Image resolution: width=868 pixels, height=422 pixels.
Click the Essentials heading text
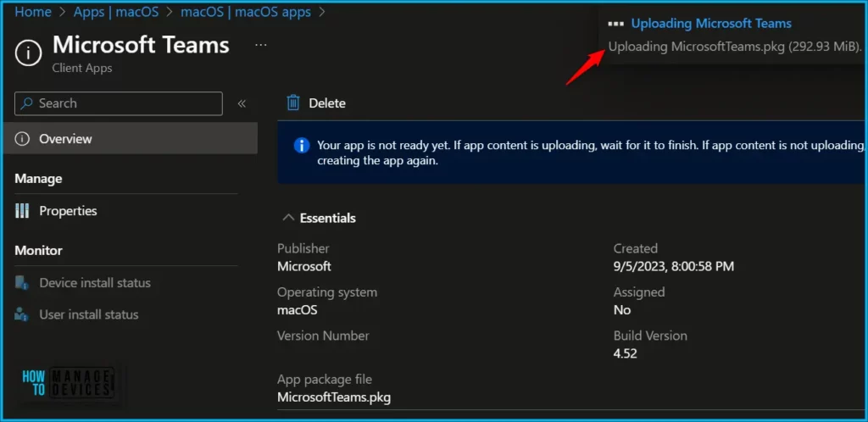[328, 218]
